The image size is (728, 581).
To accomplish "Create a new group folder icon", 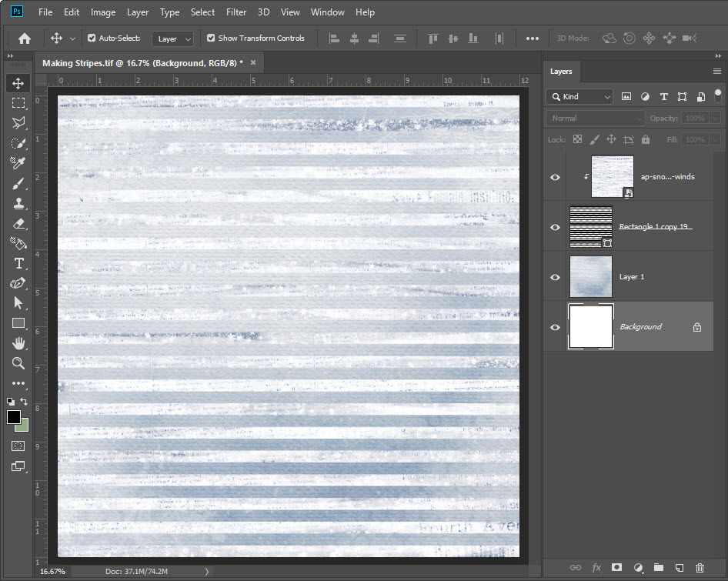I will pos(659,567).
